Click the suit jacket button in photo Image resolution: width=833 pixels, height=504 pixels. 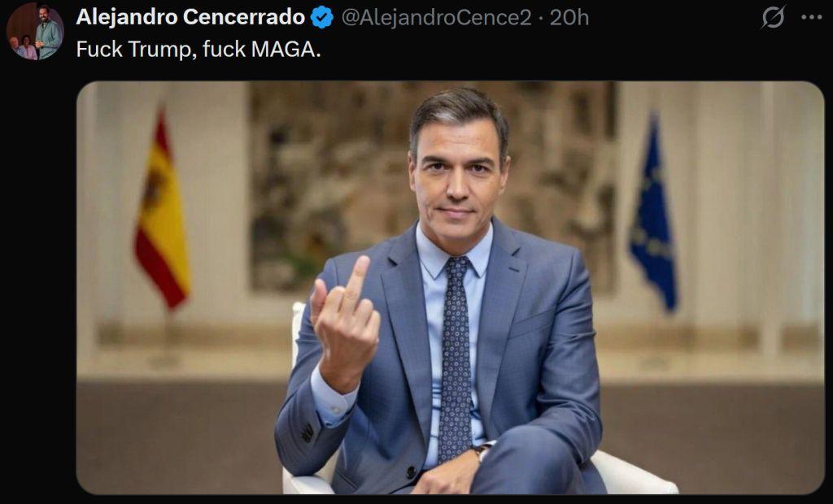tap(411, 471)
